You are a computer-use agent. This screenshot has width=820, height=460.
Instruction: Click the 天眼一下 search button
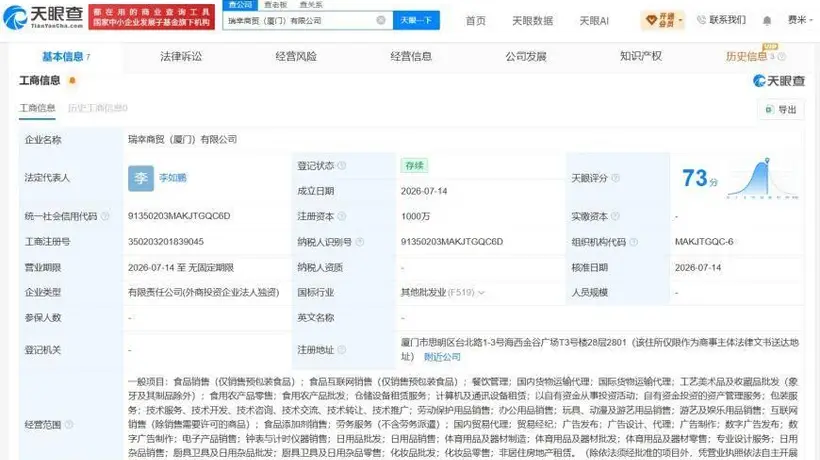(416, 20)
